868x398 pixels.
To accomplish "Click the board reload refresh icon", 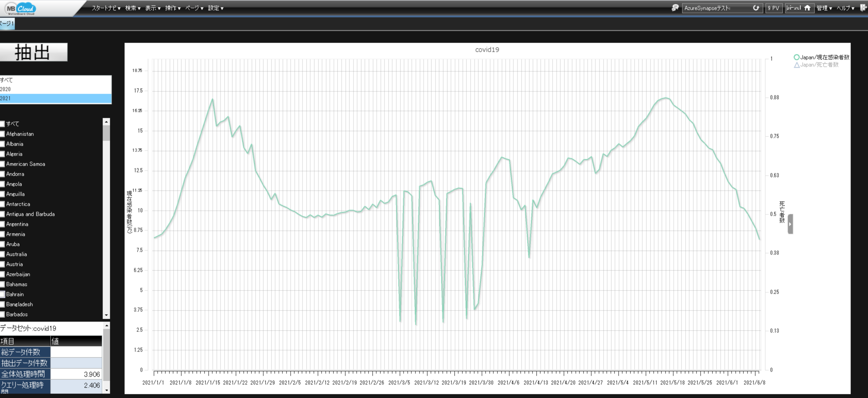I will point(756,8).
